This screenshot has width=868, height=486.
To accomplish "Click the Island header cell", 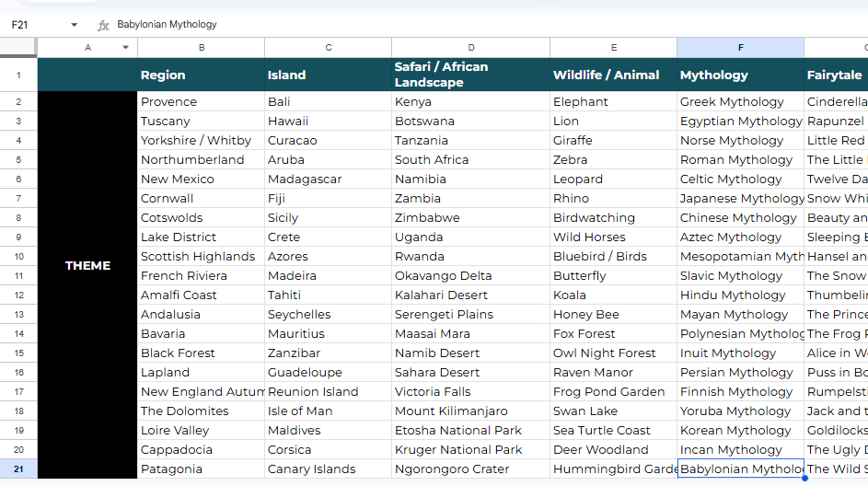I will [329, 75].
